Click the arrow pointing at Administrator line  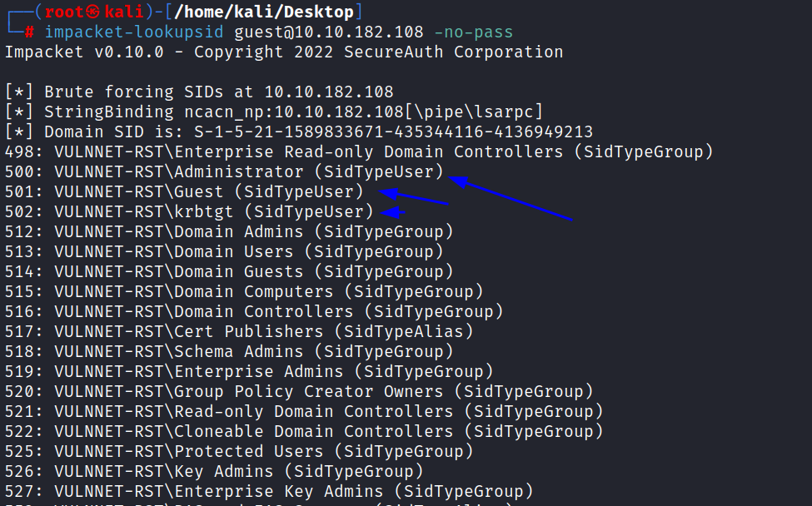[510, 198]
